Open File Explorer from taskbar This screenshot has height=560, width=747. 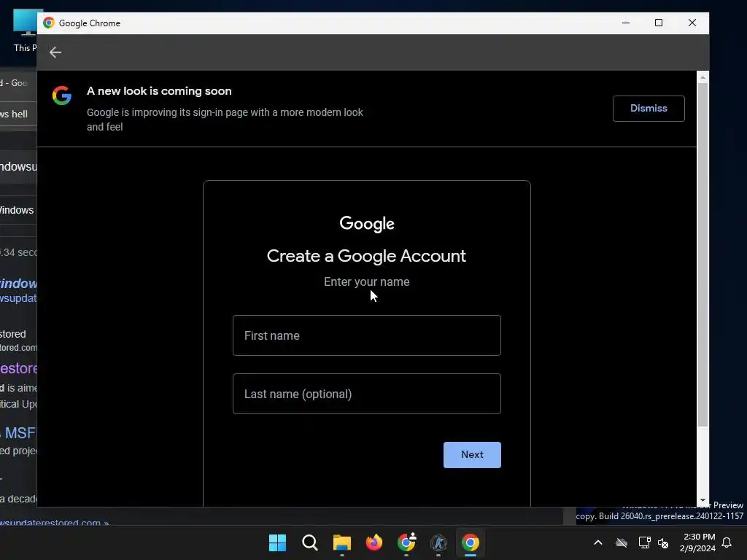pos(341,542)
